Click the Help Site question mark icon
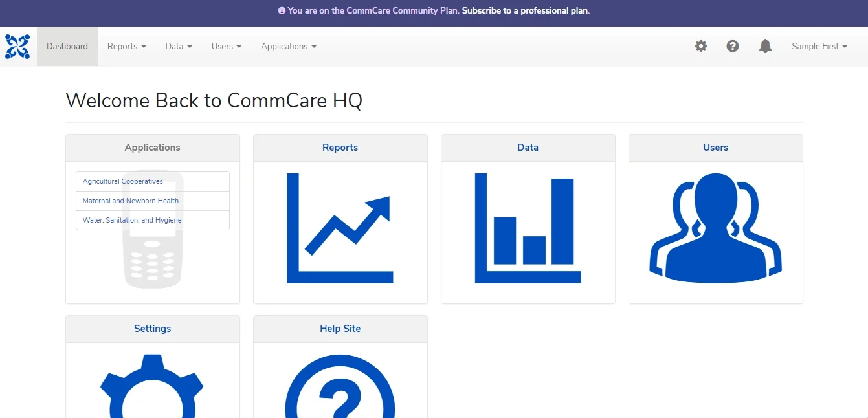Viewport: 868px width, 418px height. 340,386
